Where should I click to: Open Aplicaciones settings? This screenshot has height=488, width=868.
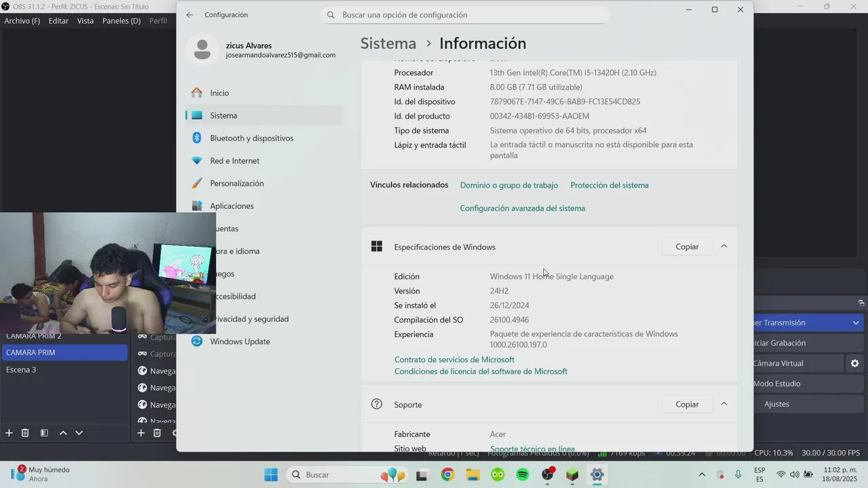(x=264, y=206)
